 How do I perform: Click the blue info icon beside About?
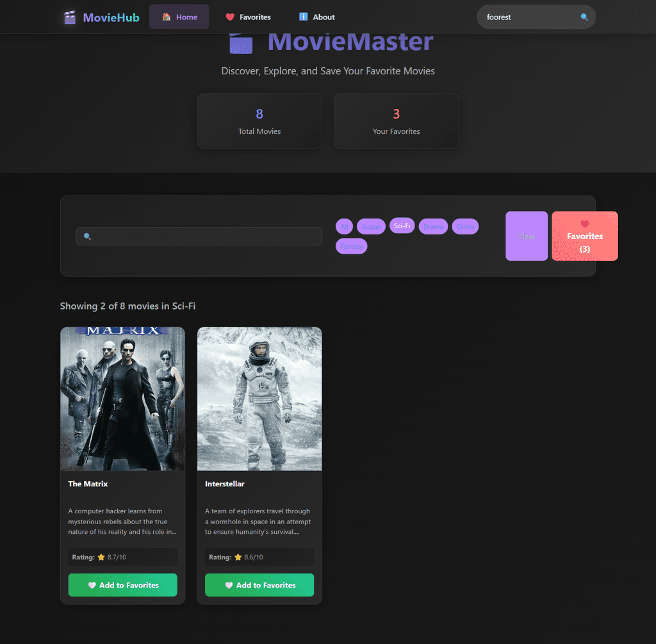click(x=303, y=17)
